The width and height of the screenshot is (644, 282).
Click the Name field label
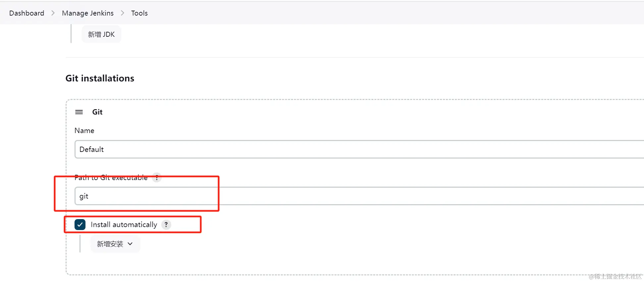[84, 131]
